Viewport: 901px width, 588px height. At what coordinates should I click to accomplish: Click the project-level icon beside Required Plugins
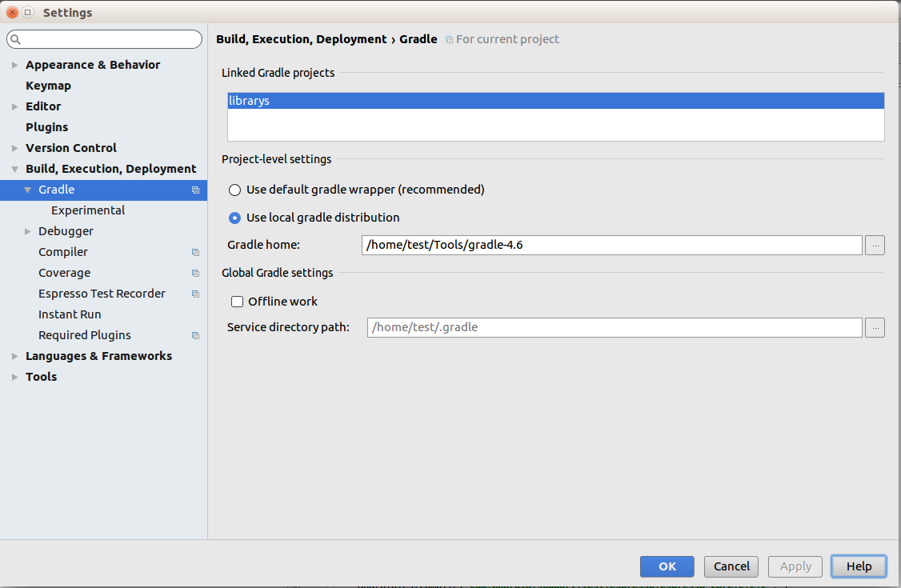(195, 336)
